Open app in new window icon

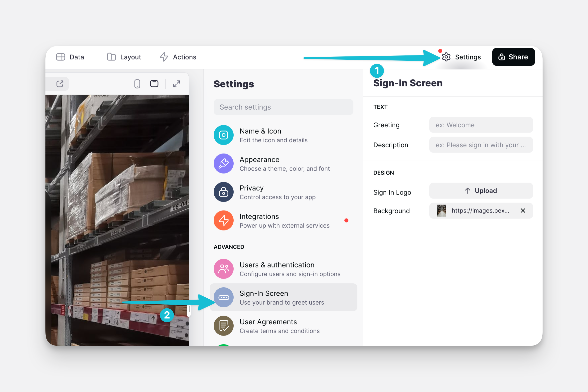pyautogui.click(x=60, y=84)
